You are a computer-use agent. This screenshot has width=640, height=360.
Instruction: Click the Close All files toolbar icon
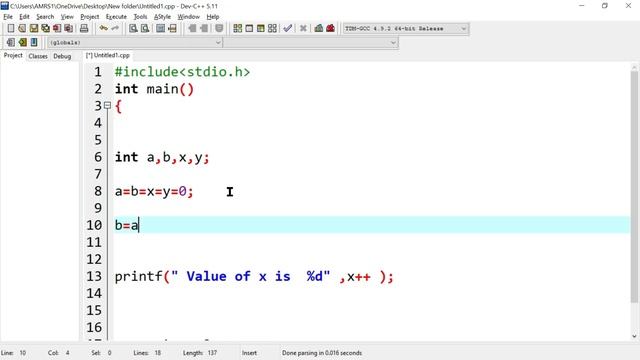click(69, 28)
